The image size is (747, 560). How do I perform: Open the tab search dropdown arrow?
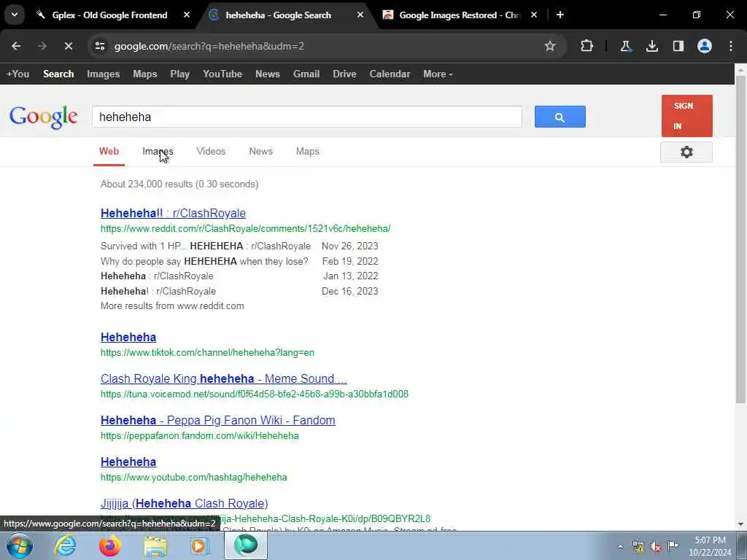pyautogui.click(x=15, y=15)
